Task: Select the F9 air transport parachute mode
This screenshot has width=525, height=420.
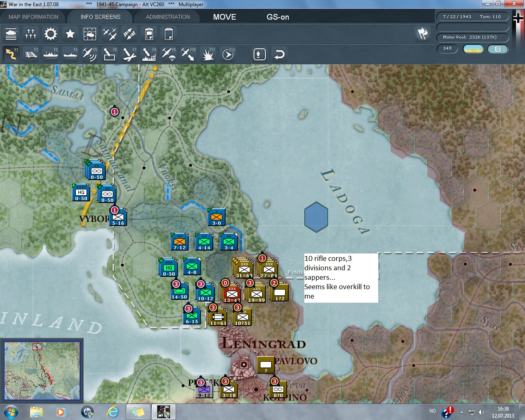Action: click(x=169, y=54)
